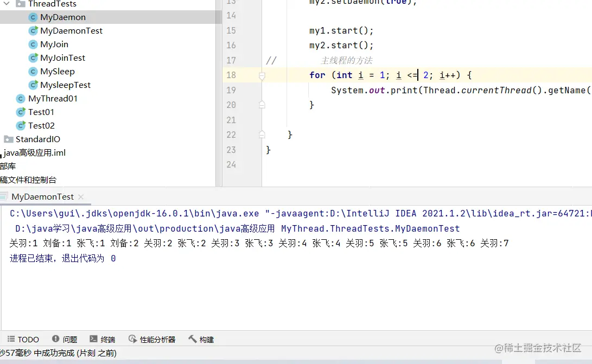Open the ThreadTests folder icon
The width and height of the screenshot is (592, 364).
[21, 4]
